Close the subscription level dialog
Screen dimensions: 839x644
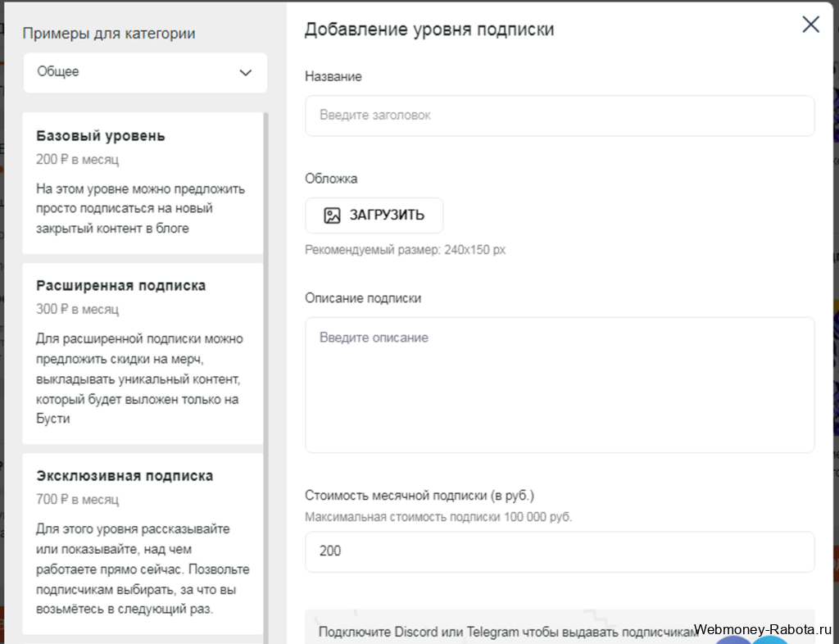pos(810,24)
